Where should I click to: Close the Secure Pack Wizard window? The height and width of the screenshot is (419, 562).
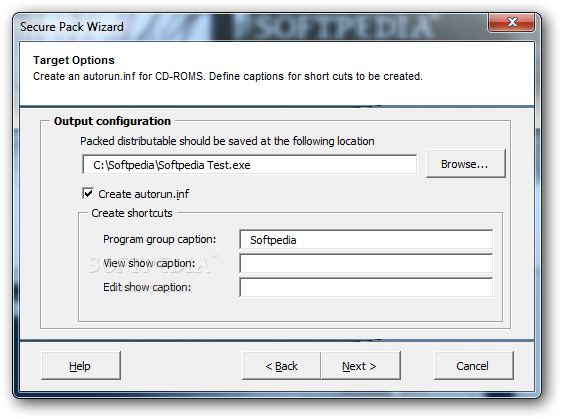[511, 22]
